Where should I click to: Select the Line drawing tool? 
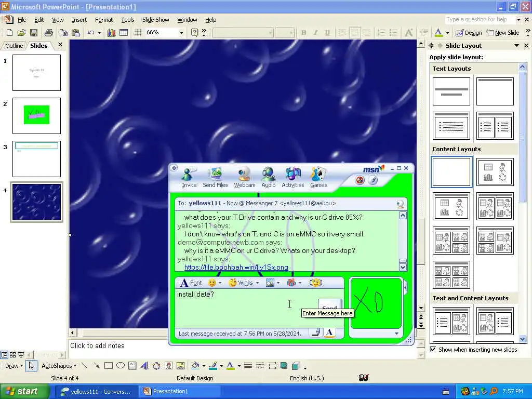85,366
